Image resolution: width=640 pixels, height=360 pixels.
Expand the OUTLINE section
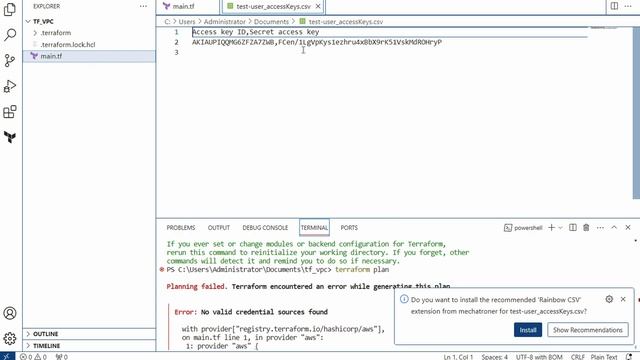(45, 334)
